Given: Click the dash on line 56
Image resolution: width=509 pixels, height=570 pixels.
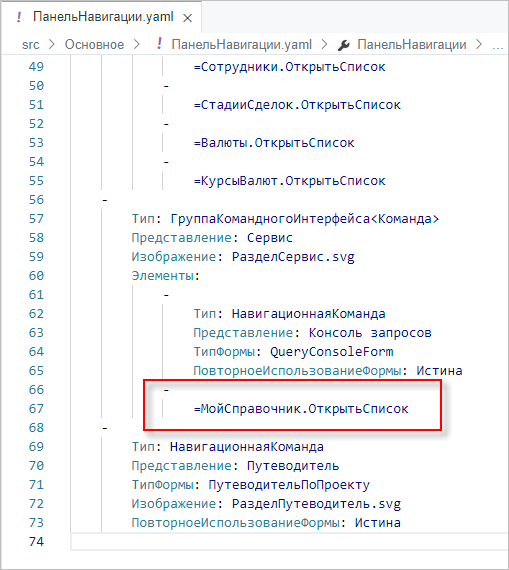Looking at the screenshot, I should tap(105, 200).
